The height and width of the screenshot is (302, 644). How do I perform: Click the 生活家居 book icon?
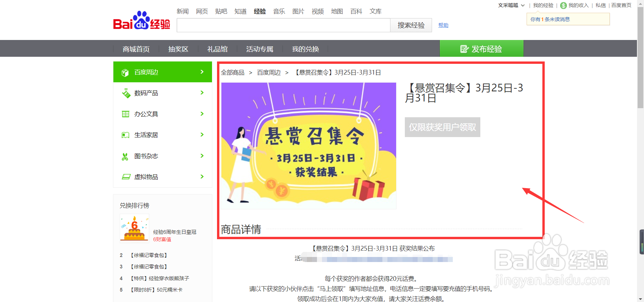click(x=125, y=135)
